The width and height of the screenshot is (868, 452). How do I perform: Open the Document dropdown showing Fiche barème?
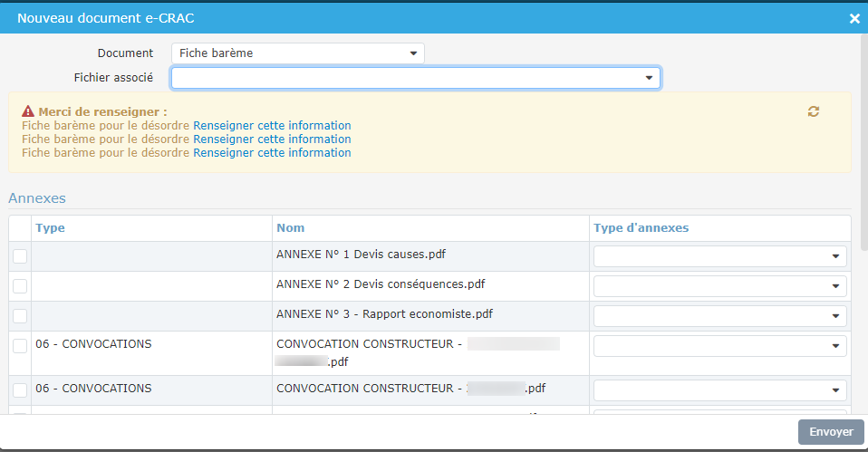tap(297, 53)
